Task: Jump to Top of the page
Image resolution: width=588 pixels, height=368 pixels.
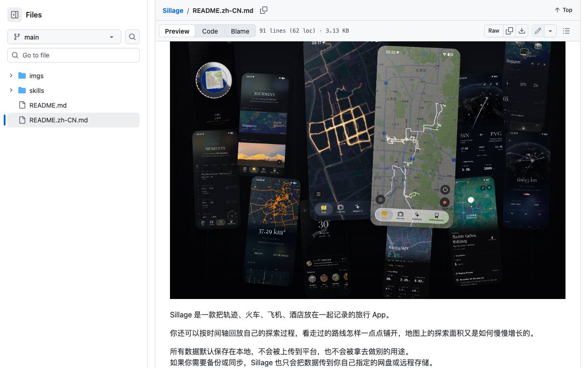Action: point(563,10)
